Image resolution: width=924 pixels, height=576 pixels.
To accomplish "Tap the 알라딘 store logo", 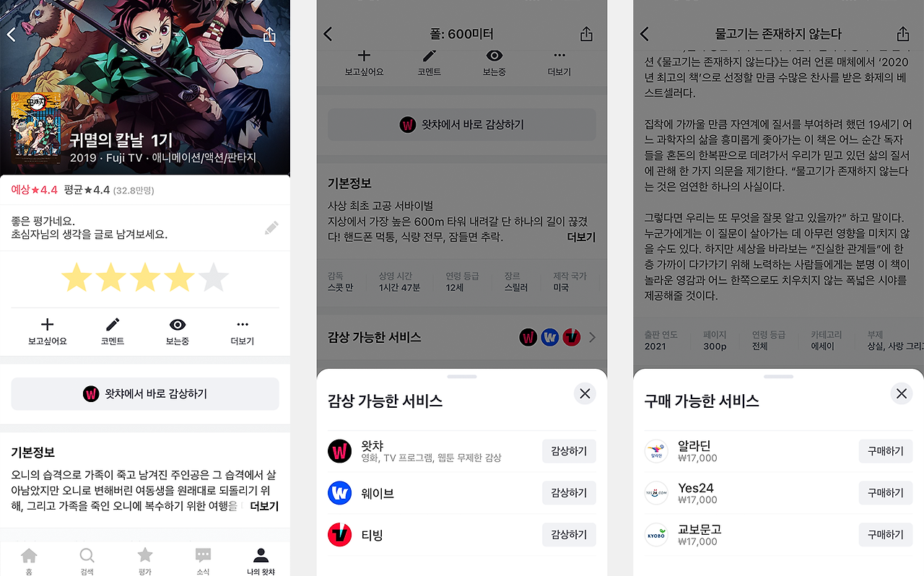I will pyautogui.click(x=656, y=451).
